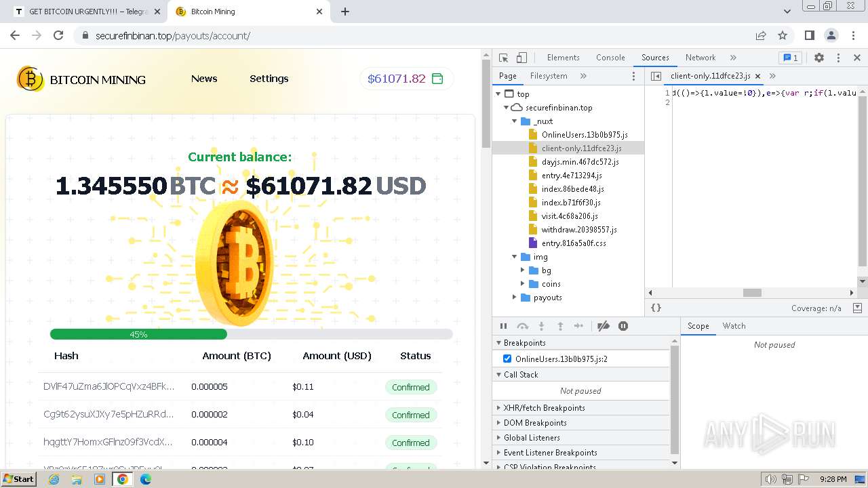Open the News page link

[x=204, y=79]
